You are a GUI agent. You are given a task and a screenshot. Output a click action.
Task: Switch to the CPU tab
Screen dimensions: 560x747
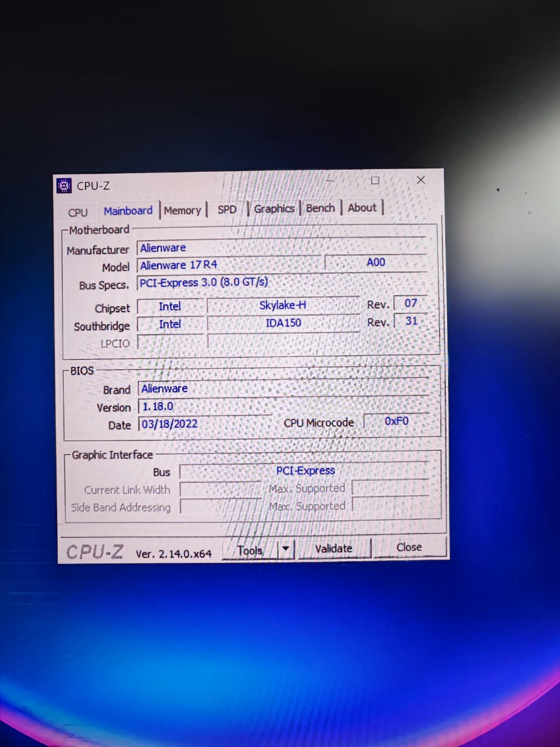click(78, 213)
